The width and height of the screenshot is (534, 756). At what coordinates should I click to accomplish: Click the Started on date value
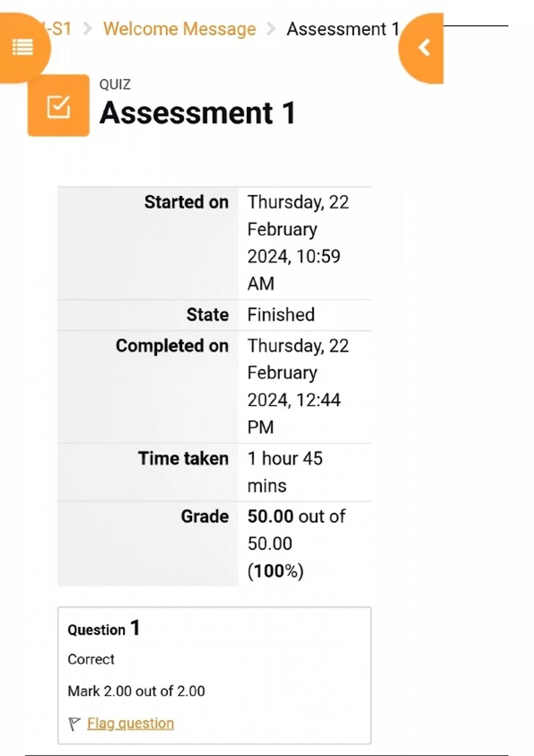[297, 243]
